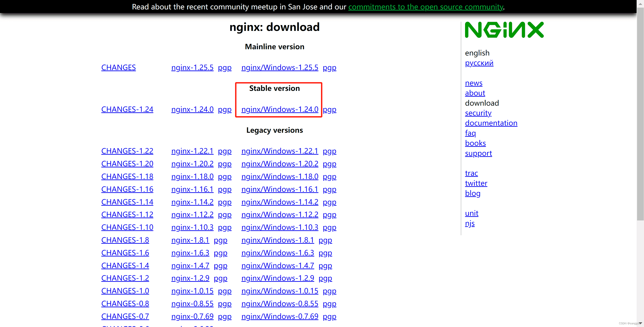Open CHANGES-1.0 link
Viewport: 644px width, 327px height.
click(125, 291)
